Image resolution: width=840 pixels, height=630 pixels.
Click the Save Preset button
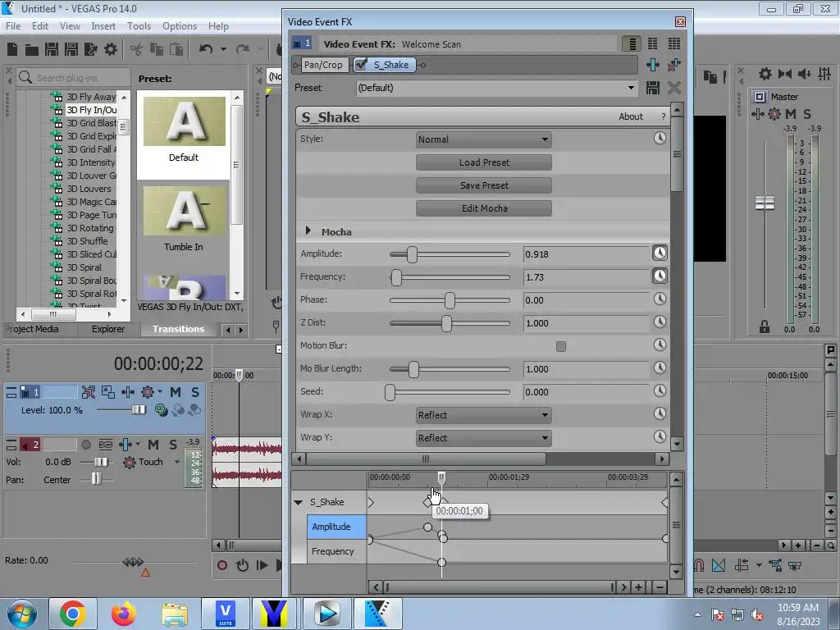tap(484, 185)
